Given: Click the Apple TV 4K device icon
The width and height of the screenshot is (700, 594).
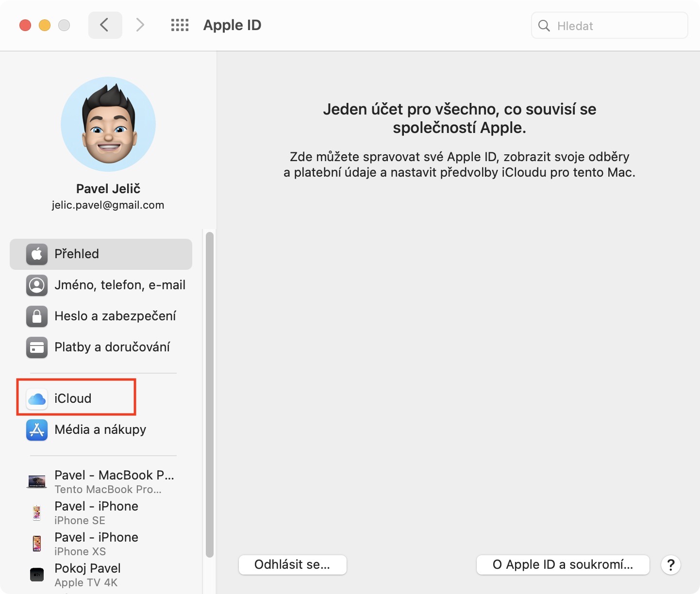Looking at the screenshot, I should (x=37, y=575).
